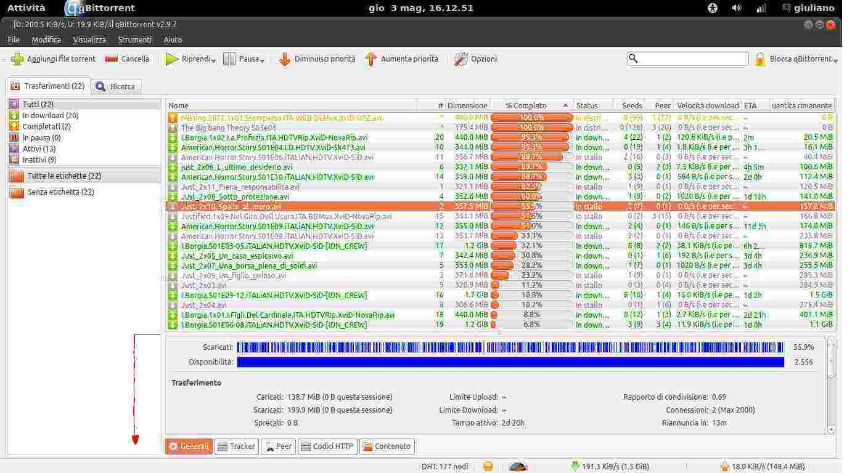Switch to the Ricerca tab
The width and height of the screenshot is (868, 473).
click(x=116, y=86)
